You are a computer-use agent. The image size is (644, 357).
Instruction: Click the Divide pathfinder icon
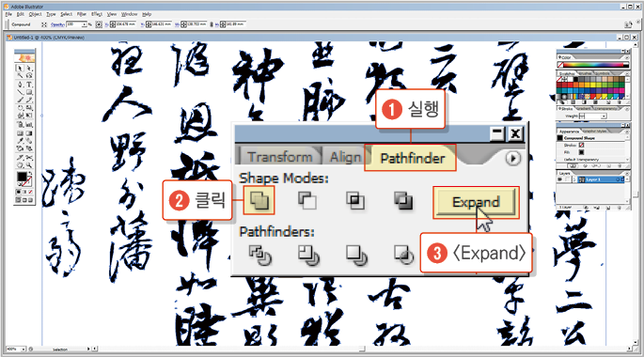(260, 255)
